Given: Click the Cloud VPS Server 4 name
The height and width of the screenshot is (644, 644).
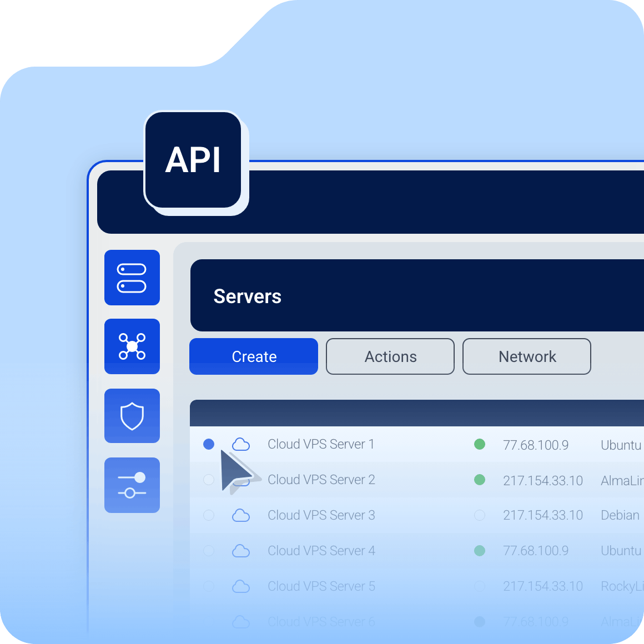Looking at the screenshot, I should coord(321,551).
